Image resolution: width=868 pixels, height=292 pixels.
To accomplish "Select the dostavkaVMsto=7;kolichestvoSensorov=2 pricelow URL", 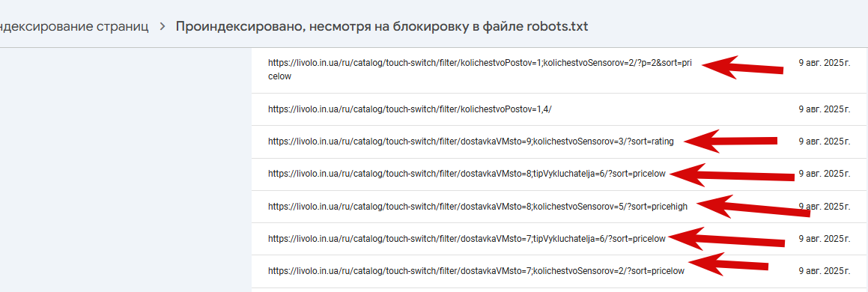I will 476,271.
